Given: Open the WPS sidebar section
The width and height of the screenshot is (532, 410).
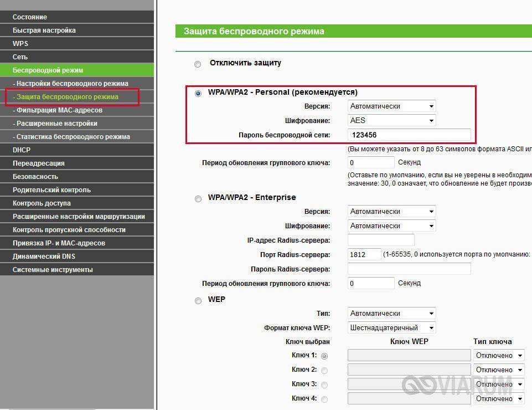Looking at the screenshot, I should tap(20, 44).
